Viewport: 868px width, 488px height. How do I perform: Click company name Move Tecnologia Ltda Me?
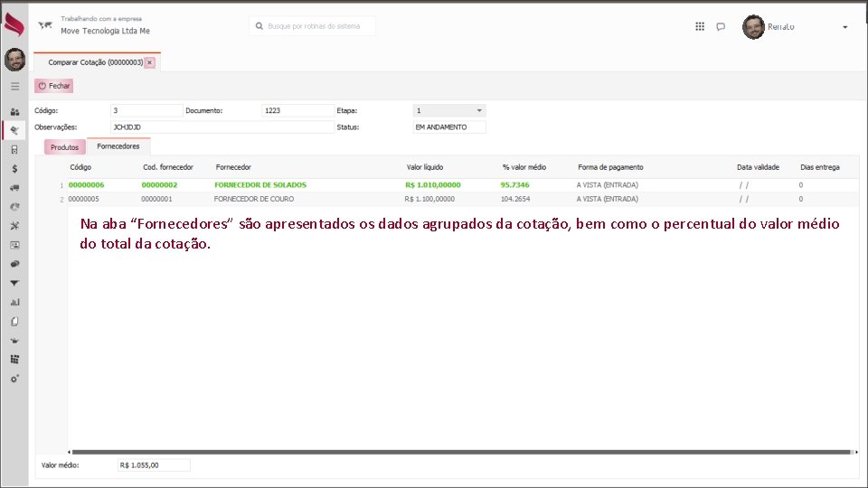pyautogui.click(x=105, y=31)
